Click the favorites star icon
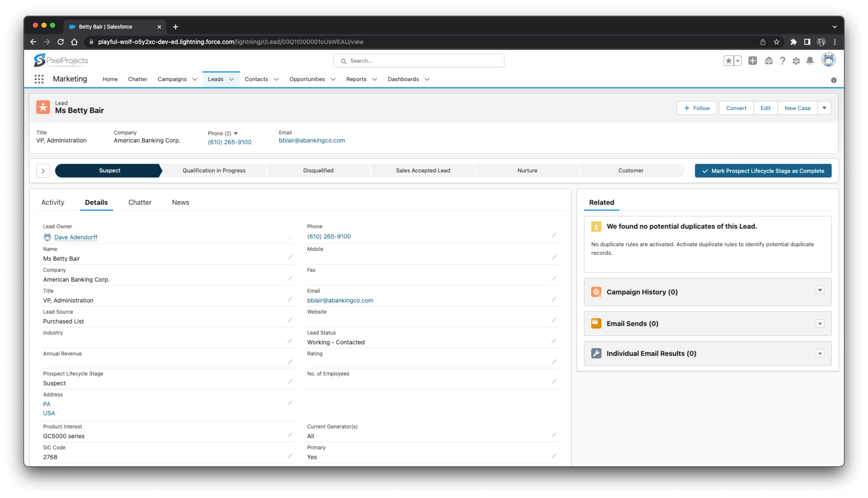Viewport: 868px width, 498px height. [728, 61]
